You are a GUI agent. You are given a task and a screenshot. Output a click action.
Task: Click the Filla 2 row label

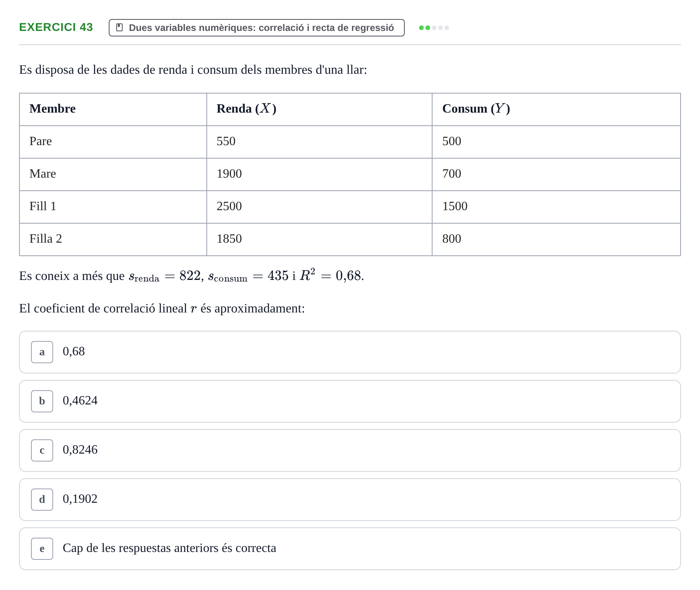pyautogui.click(x=46, y=239)
